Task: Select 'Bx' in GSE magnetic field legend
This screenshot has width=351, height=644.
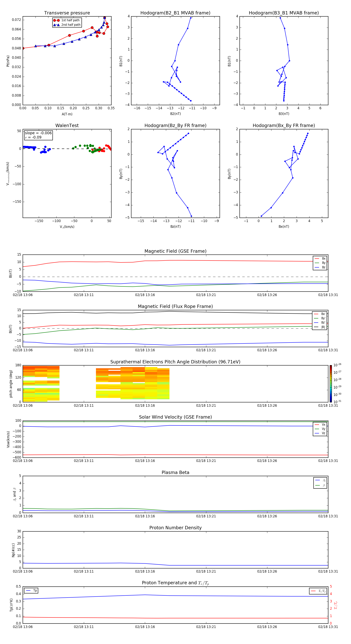Action: pos(320,259)
